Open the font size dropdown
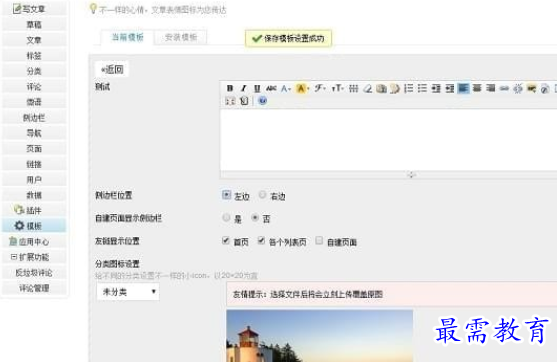Screen dimensions: 557x362 [337, 88]
